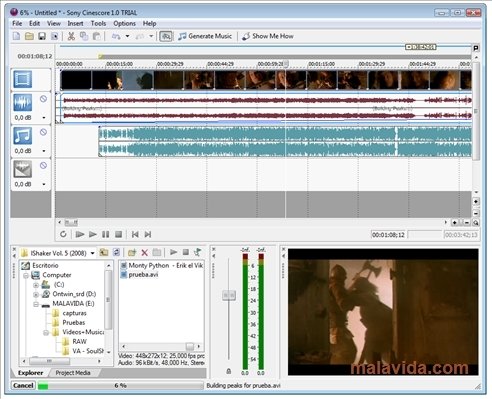Paste from clipboard with Paste icon

click(96, 36)
